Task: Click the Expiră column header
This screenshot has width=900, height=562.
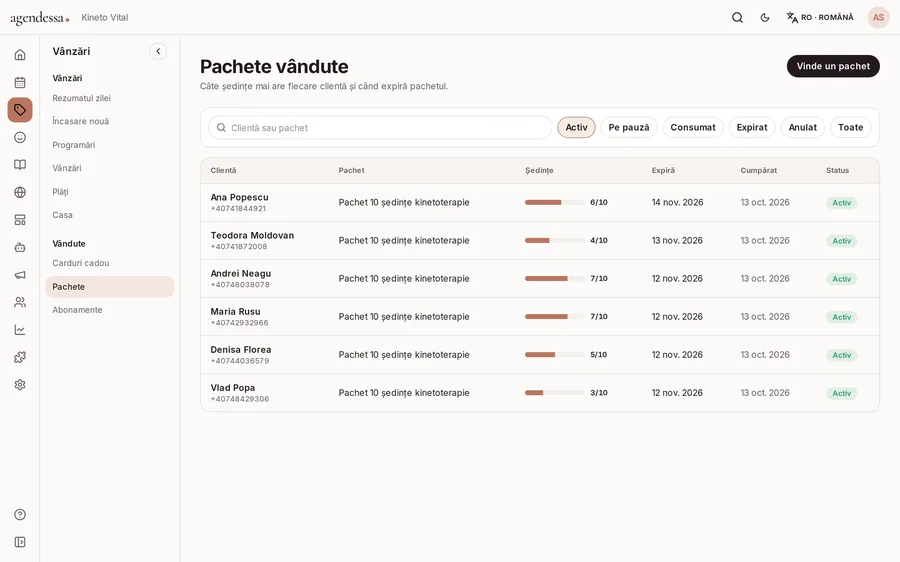Action: [x=663, y=170]
